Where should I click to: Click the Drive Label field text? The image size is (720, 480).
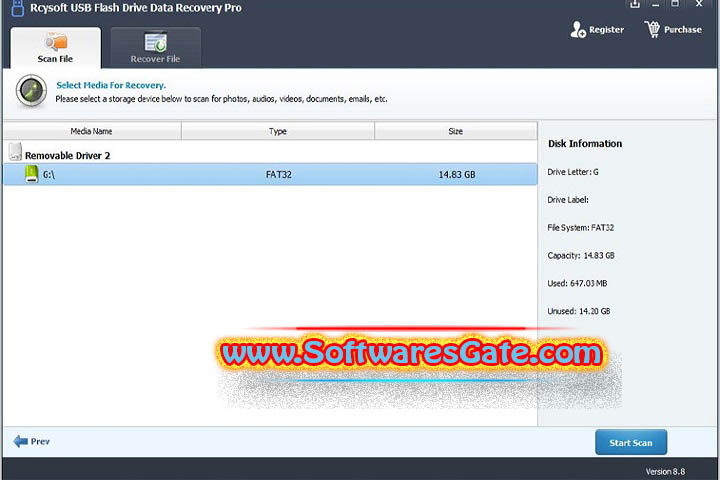[568, 200]
